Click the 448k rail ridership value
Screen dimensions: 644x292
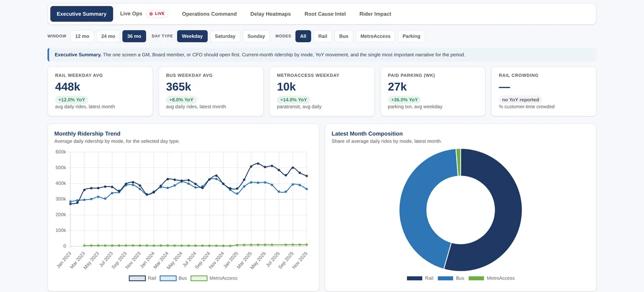pyautogui.click(x=68, y=86)
